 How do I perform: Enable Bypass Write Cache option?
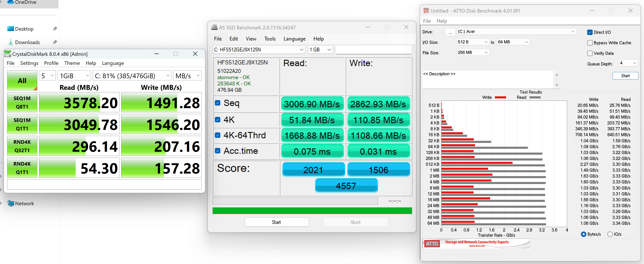click(590, 43)
